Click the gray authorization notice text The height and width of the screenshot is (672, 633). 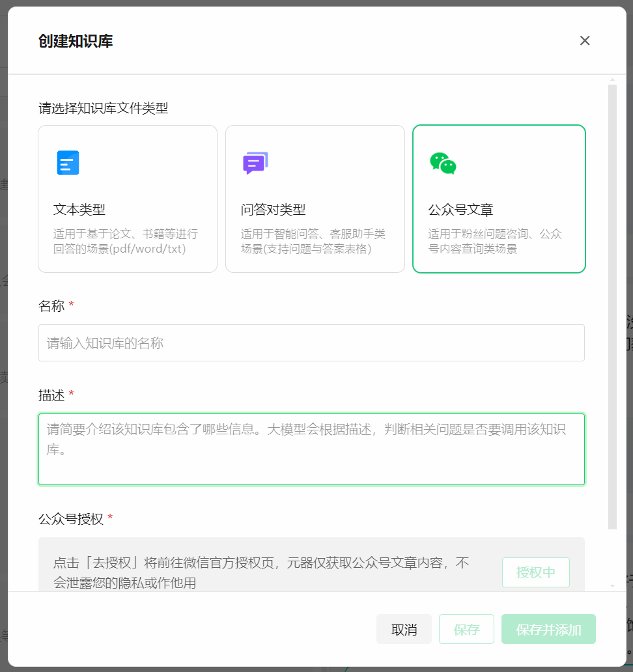259,572
